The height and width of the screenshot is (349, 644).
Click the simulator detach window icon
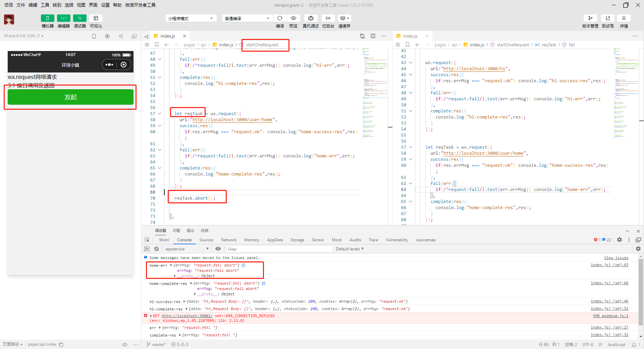(x=134, y=36)
